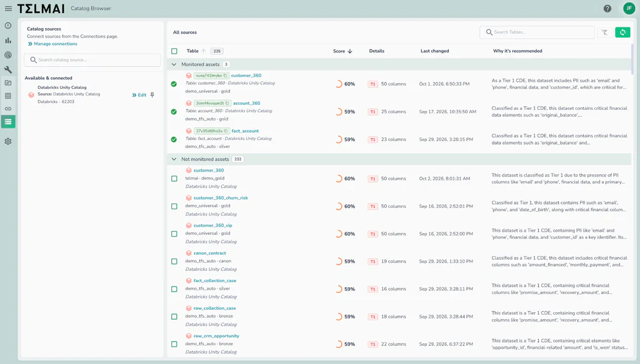Screen dimensions: 640x364
Task: Open the wrench tools sidebar icon
Action: (x=8, y=70)
